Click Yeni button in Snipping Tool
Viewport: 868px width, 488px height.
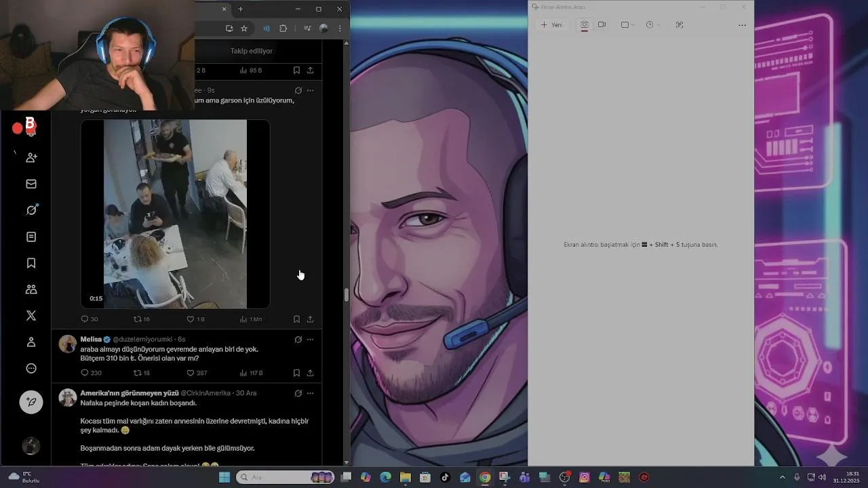point(551,25)
